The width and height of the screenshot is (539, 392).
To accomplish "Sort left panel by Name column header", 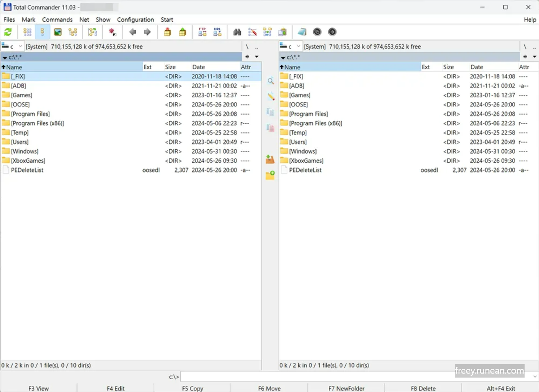I will (x=71, y=67).
